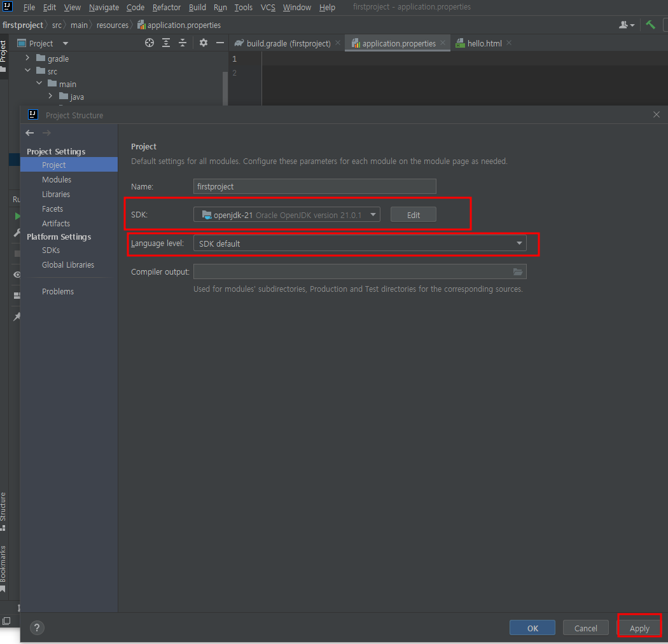Open the Build menu

pyautogui.click(x=197, y=7)
